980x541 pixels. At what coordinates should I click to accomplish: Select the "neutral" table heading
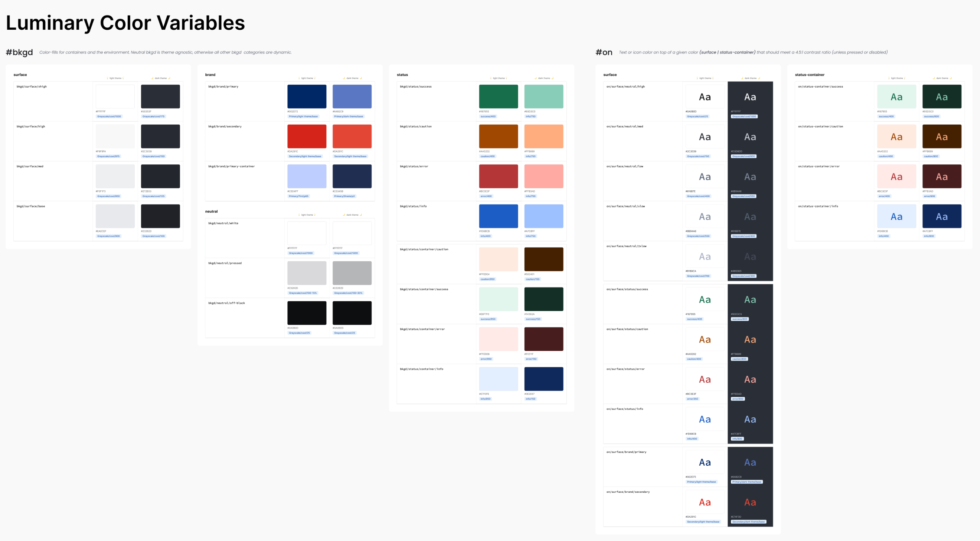pos(212,212)
